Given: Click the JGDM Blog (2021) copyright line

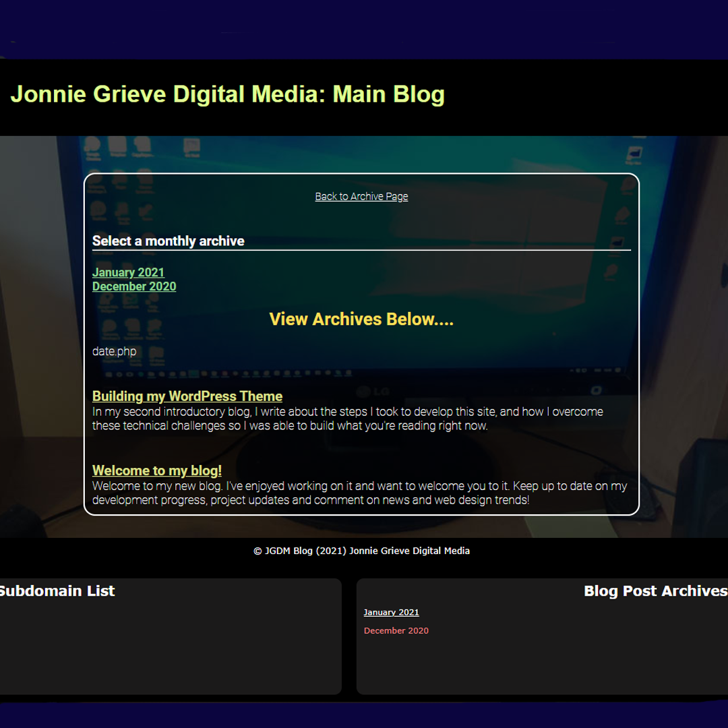Looking at the screenshot, I should 361,551.
